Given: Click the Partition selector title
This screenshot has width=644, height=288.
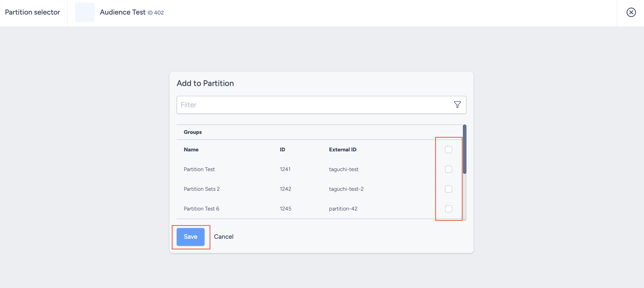Looking at the screenshot, I should [32, 12].
